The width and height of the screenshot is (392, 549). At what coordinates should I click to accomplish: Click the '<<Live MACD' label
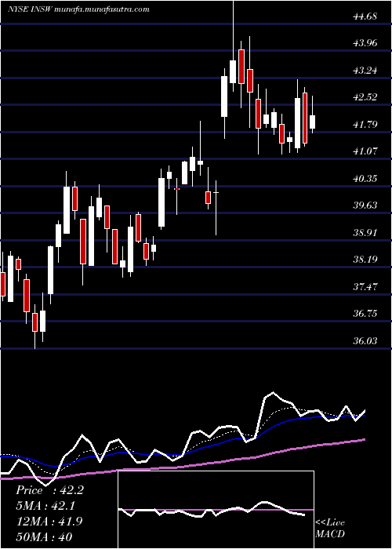coord(330,529)
